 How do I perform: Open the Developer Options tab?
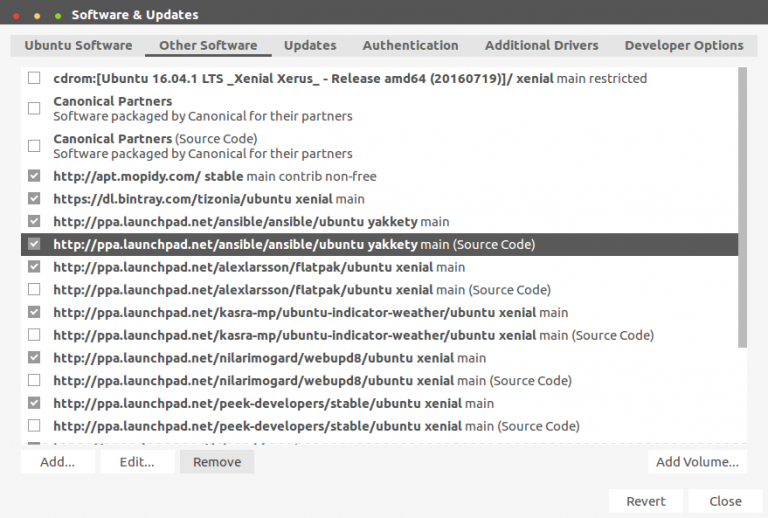[x=684, y=45]
